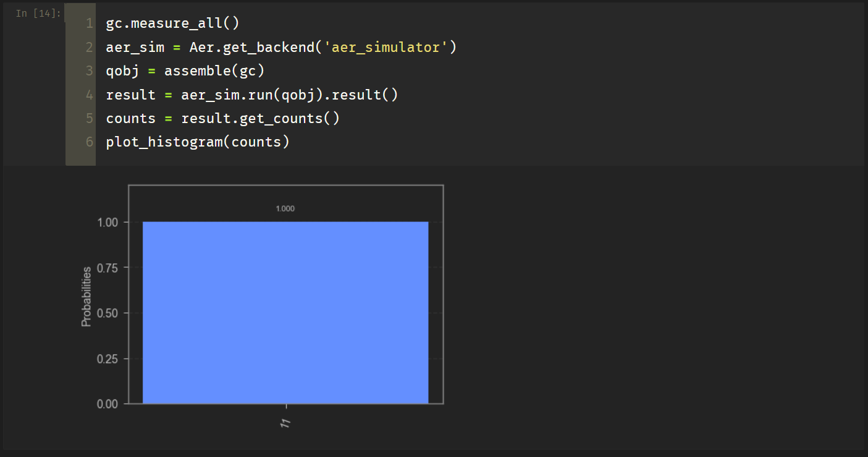The image size is (868, 457).
Task: Click the plot_histogram(counts) line
Action: 198,142
